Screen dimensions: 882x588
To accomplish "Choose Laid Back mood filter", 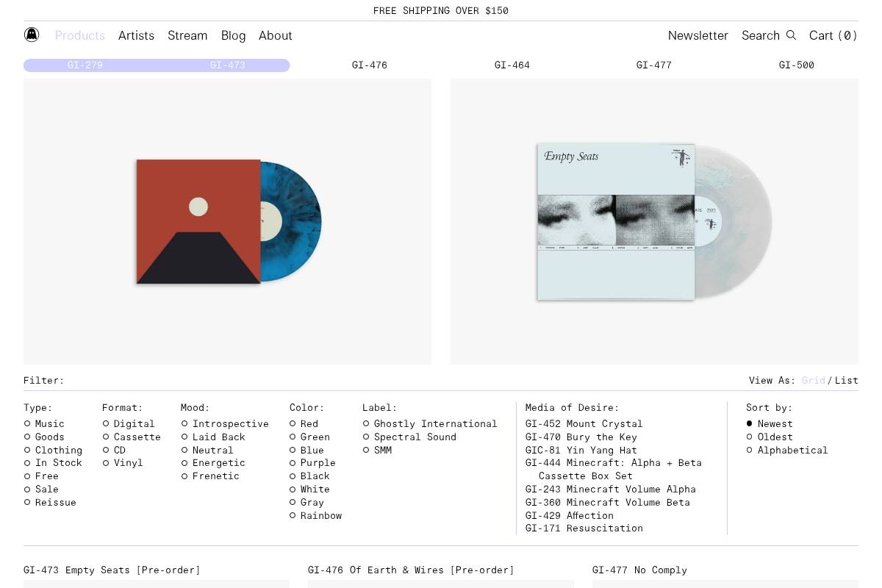I will (x=213, y=437).
